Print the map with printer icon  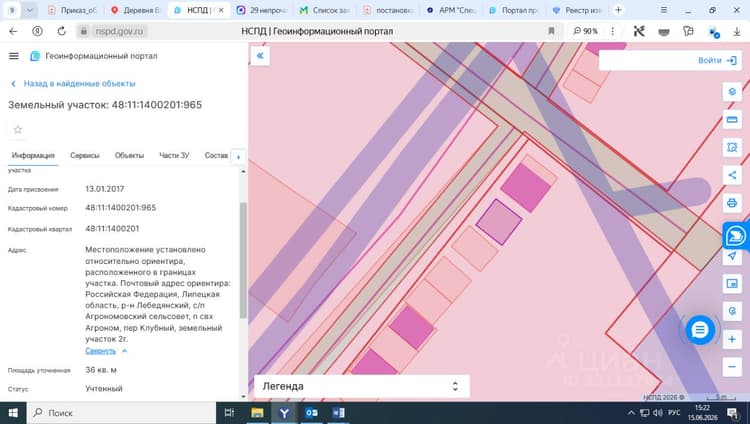point(732,203)
